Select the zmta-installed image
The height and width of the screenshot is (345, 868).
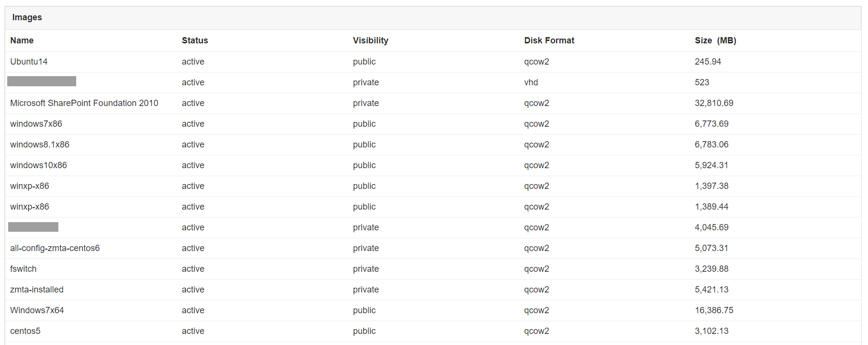[x=37, y=290]
